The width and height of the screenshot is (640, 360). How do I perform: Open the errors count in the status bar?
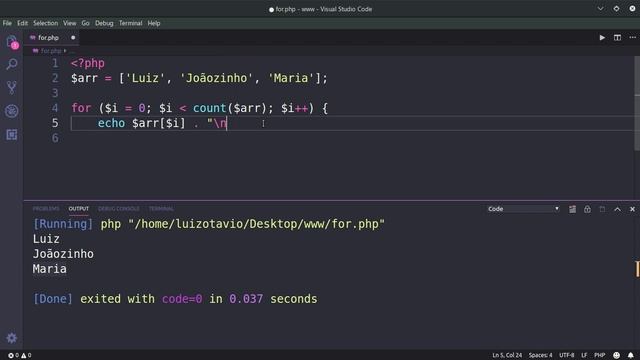(13, 356)
